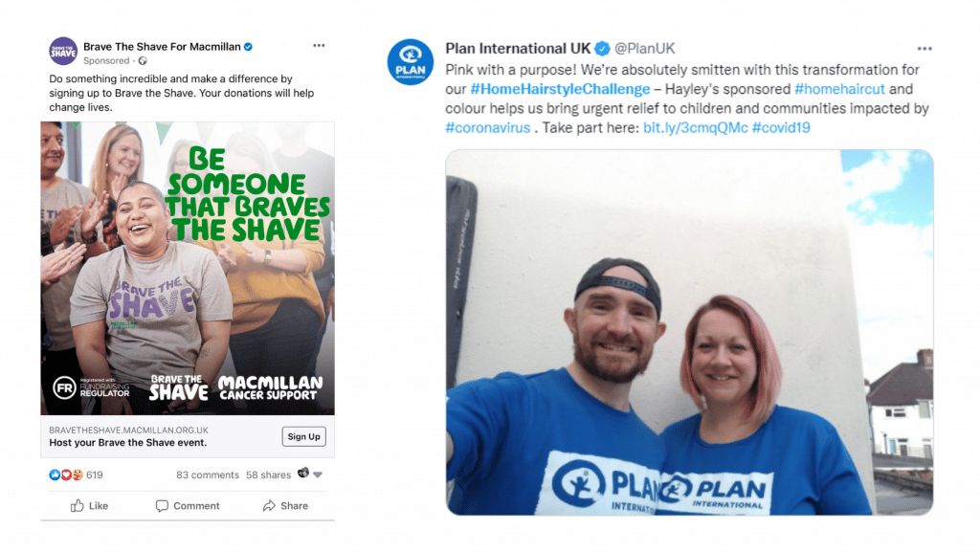Open the #homehaircut hashtag link

pos(839,89)
